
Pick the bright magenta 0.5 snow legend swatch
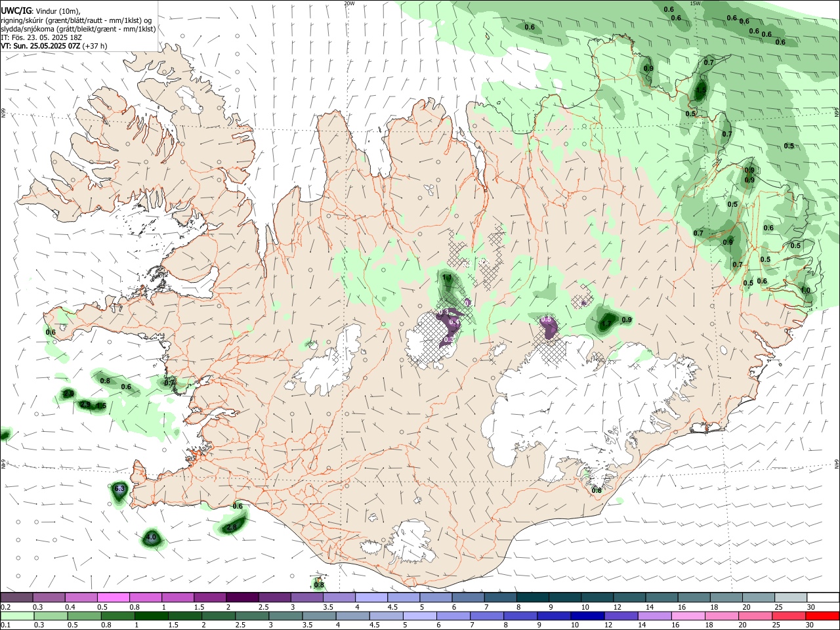pyautogui.click(x=113, y=597)
